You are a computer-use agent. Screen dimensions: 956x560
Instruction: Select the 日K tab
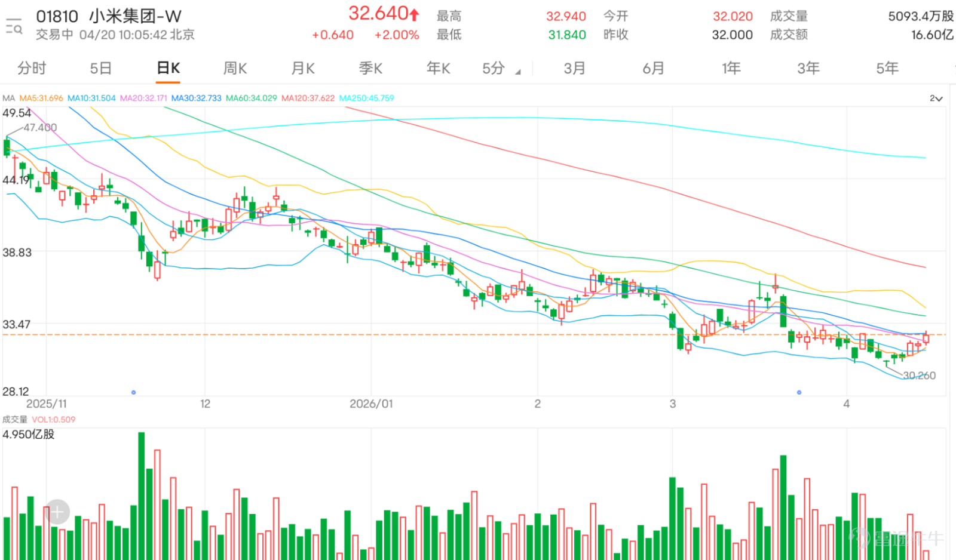click(168, 68)
